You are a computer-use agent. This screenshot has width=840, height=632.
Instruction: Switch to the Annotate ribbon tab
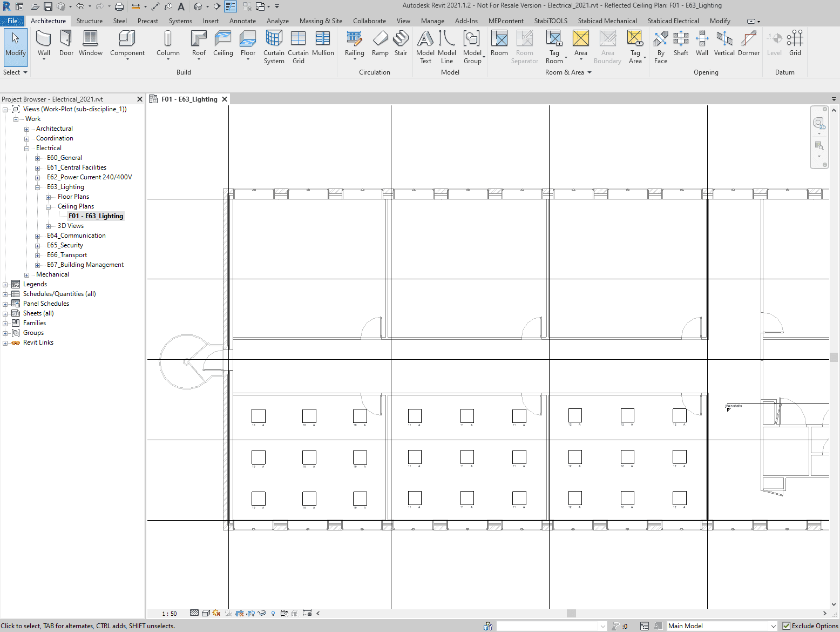click(242, 21)
